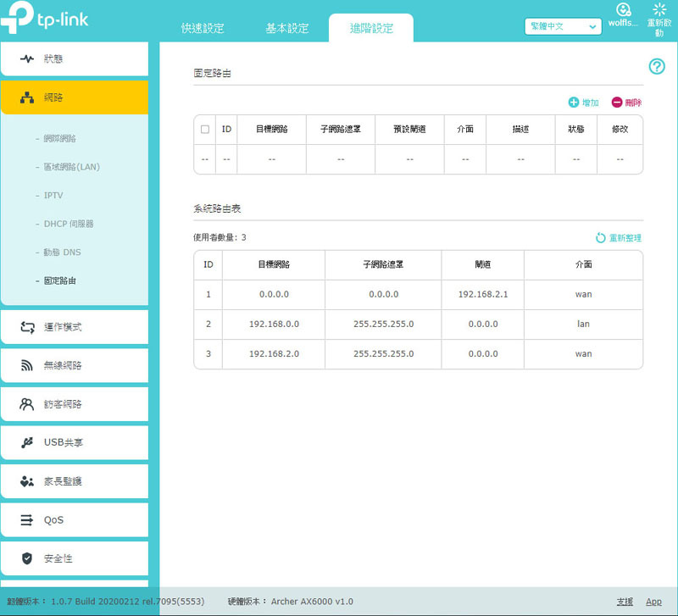Open the USB共享 menu

tap(75, 442)
